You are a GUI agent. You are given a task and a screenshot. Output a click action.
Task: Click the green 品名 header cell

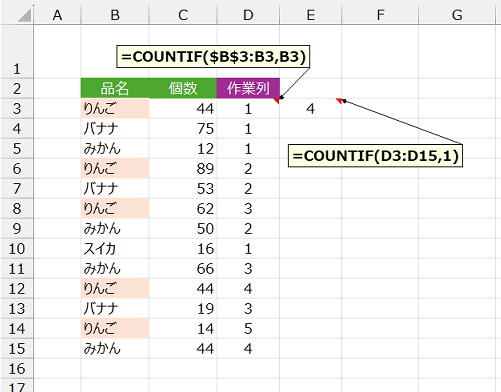pos(115,88)
